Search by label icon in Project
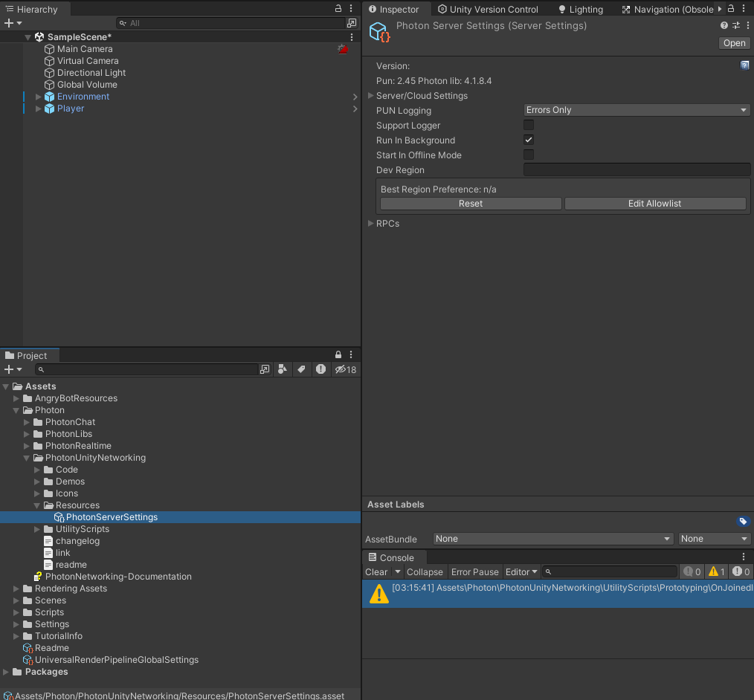 [301, 369]
